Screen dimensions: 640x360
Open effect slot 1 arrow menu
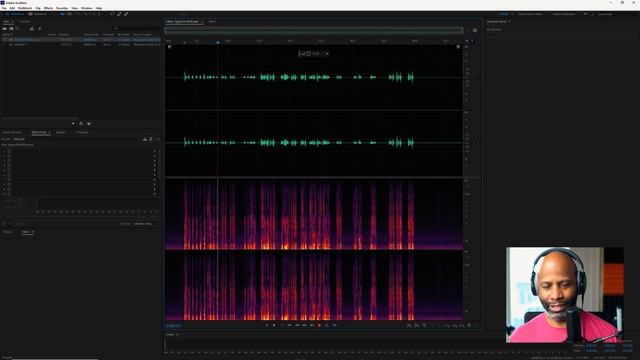coord(155,151)
